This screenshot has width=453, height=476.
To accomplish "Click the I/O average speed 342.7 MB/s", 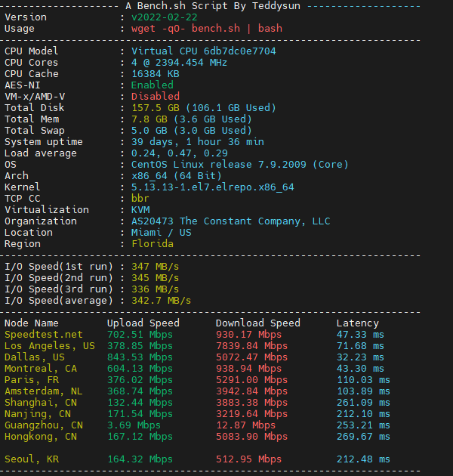I will pos(161,301).
